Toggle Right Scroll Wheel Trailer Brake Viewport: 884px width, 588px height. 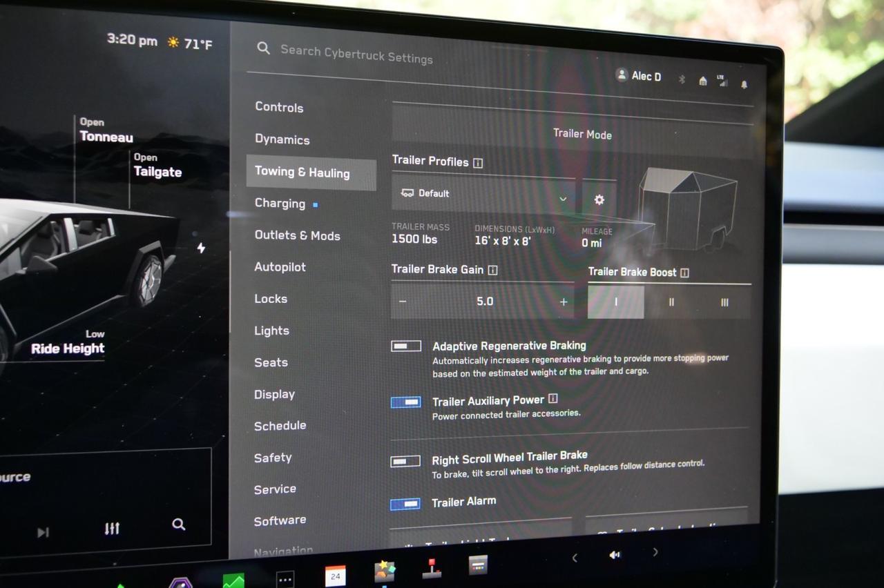(x=405, y=461)
